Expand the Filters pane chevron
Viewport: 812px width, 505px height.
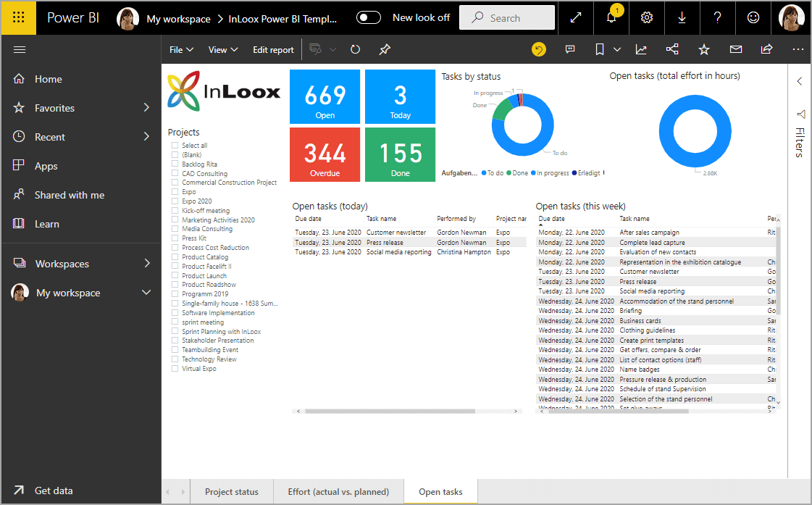click(x=800, y=81)
